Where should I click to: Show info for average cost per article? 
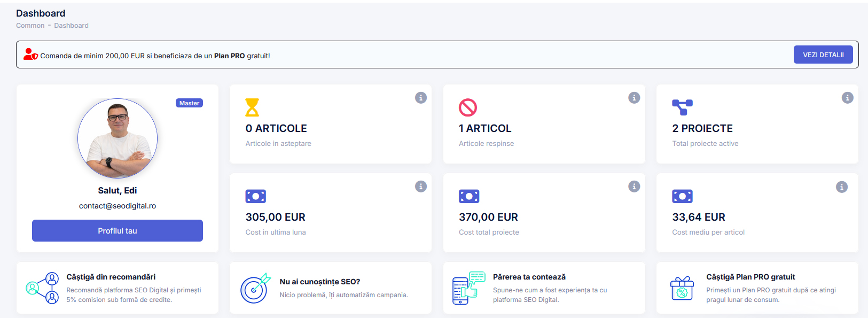point(842,187)
